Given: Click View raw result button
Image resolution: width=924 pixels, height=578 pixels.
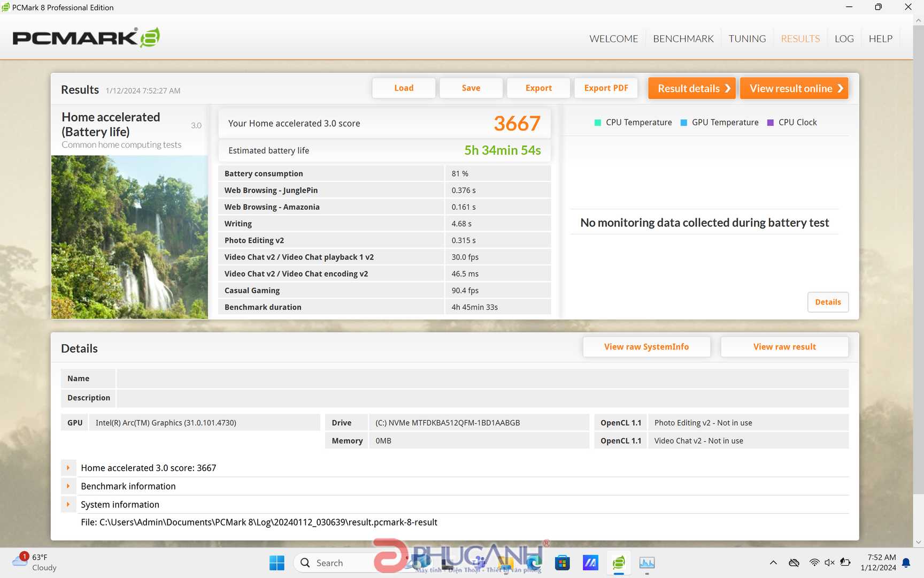Looking at the screenshot, I should (x=784, y=347).
